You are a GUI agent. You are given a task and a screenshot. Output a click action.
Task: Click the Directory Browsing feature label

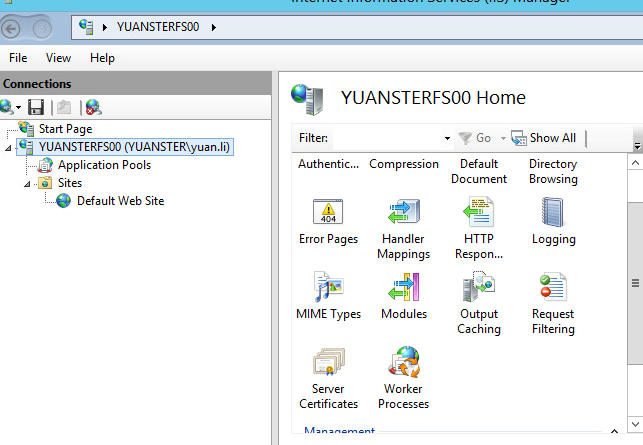point(553,171)
